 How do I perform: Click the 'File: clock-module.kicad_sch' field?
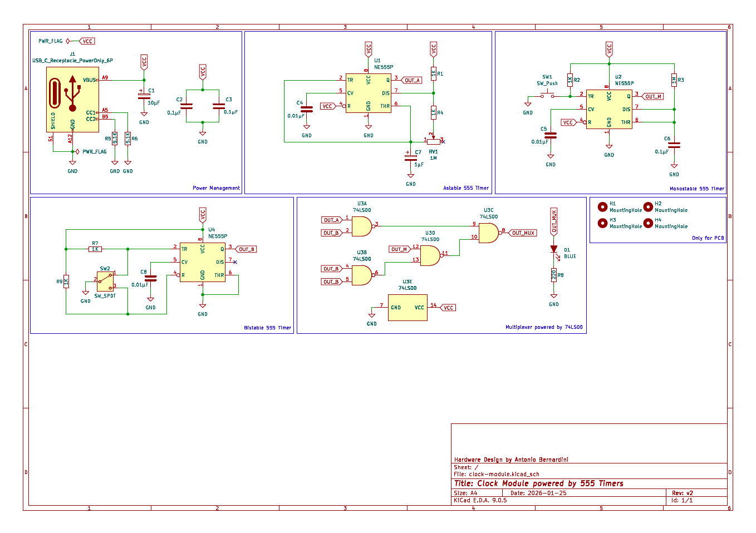496,474
